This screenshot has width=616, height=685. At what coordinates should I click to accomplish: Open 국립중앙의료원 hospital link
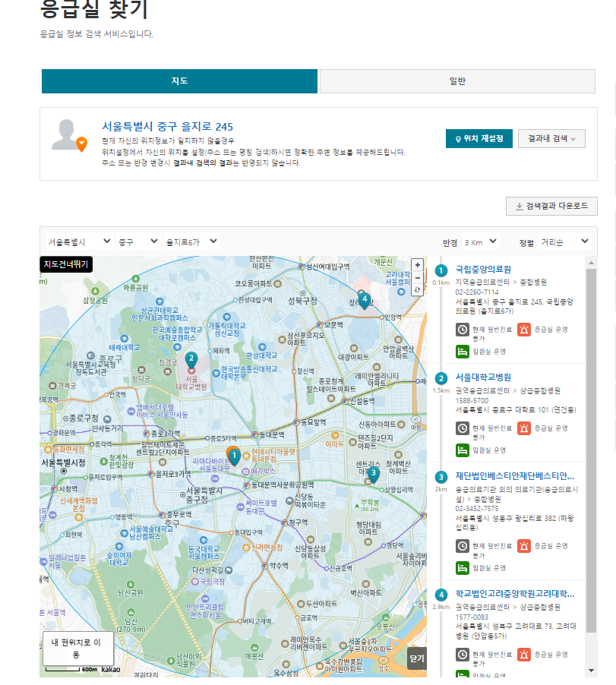tap(483, 269)
